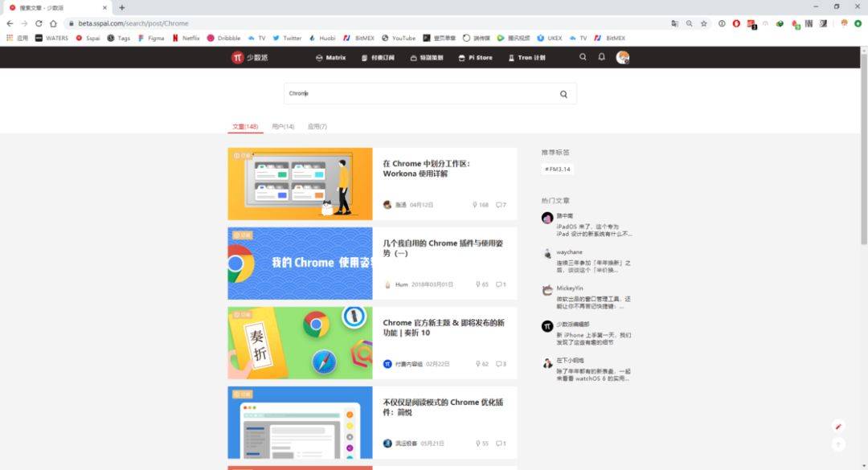Click the translate page icon in the address bar
Viewport: 868px width, 470px height.
(x=674, y=23)
